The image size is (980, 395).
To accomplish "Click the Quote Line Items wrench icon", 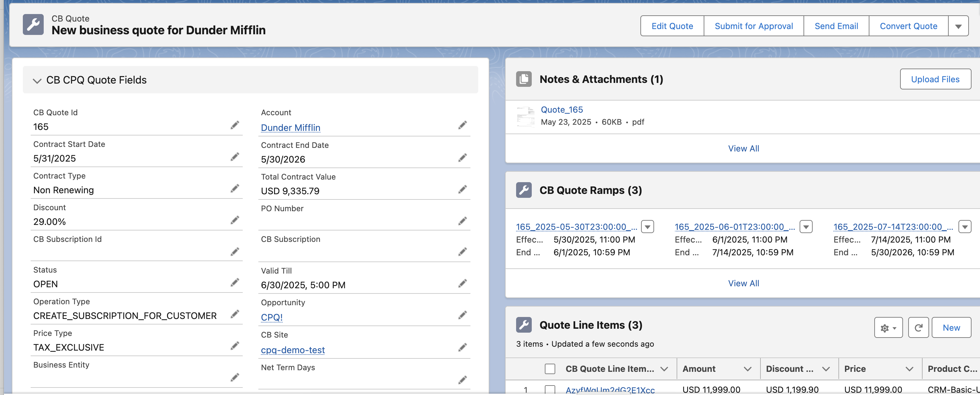I will [524, 324].
